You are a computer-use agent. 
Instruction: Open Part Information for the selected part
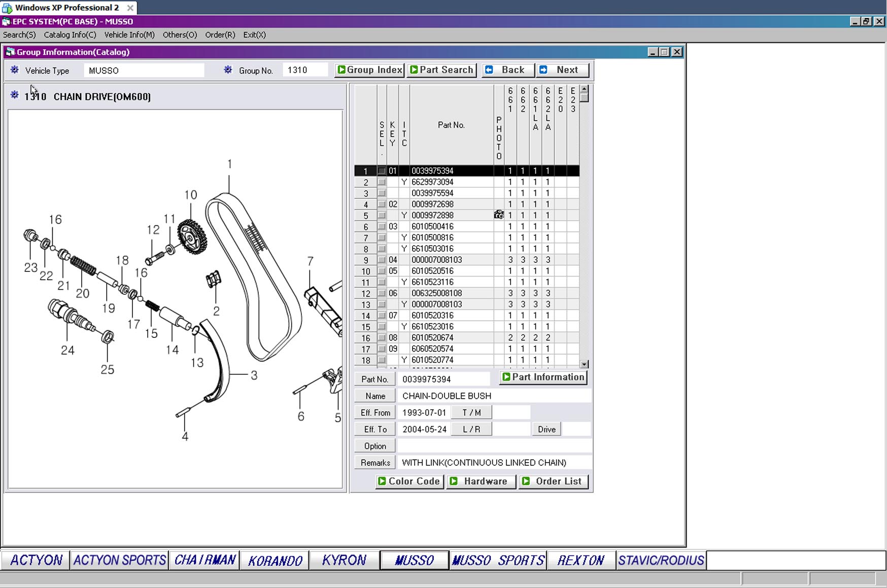(543, 377)
